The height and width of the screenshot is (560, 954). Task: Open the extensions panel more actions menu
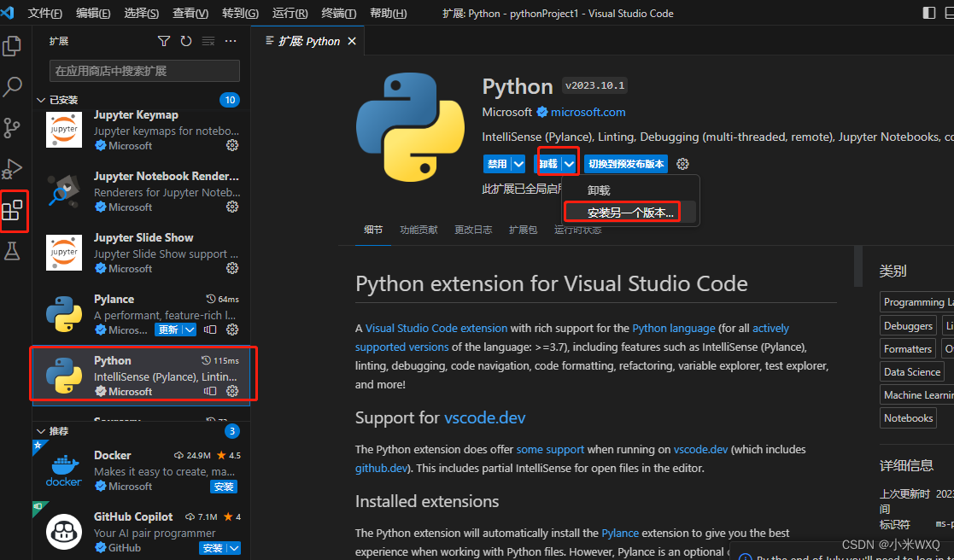(x=231, y=41)
